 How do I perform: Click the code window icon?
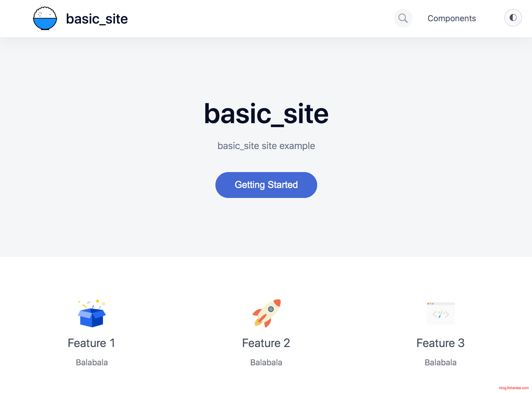pyautogui.click(x=440, y=313)
